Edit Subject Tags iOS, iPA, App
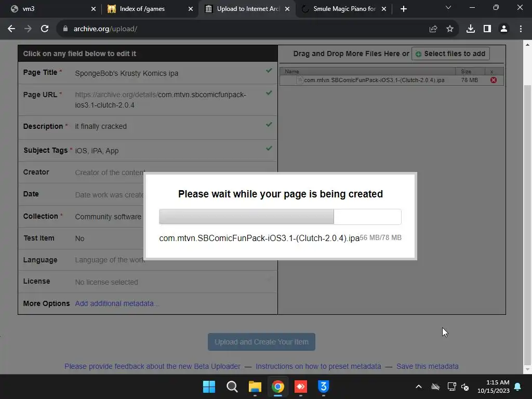The width and height of the screenshot is (532, 399). [x=148, y=150]
